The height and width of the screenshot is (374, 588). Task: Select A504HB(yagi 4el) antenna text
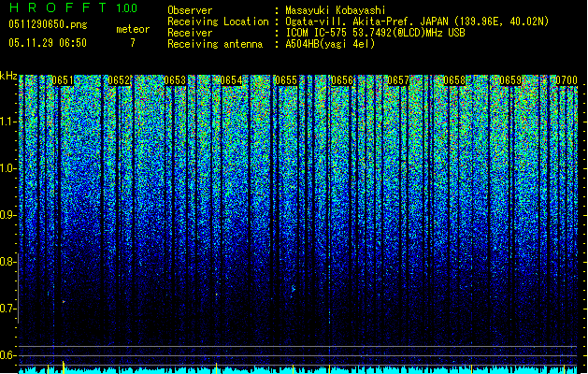tap(330, 44)
